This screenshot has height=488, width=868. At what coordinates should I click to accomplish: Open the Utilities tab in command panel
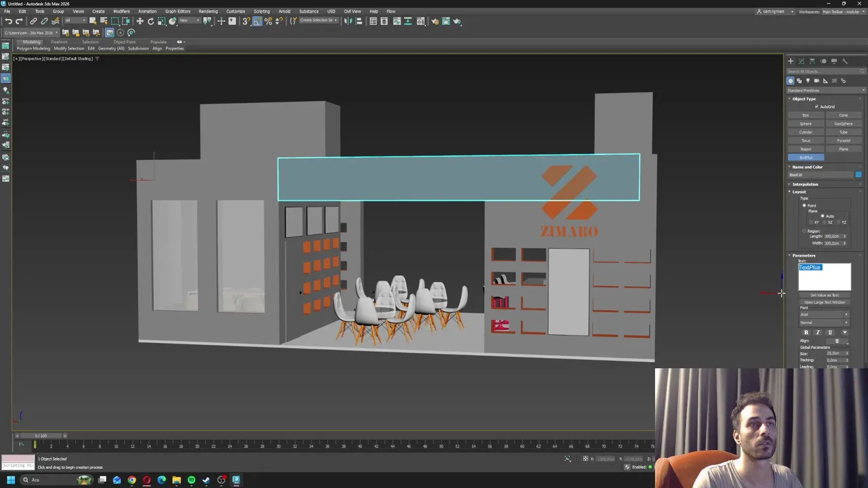point(844,61)
